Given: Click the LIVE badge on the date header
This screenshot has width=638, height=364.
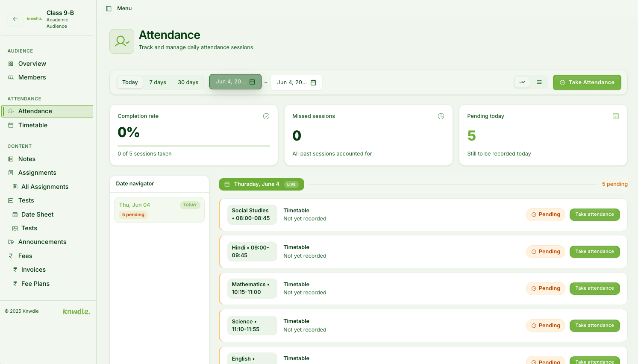Looking at the screenshot, I should click(291, 185).
